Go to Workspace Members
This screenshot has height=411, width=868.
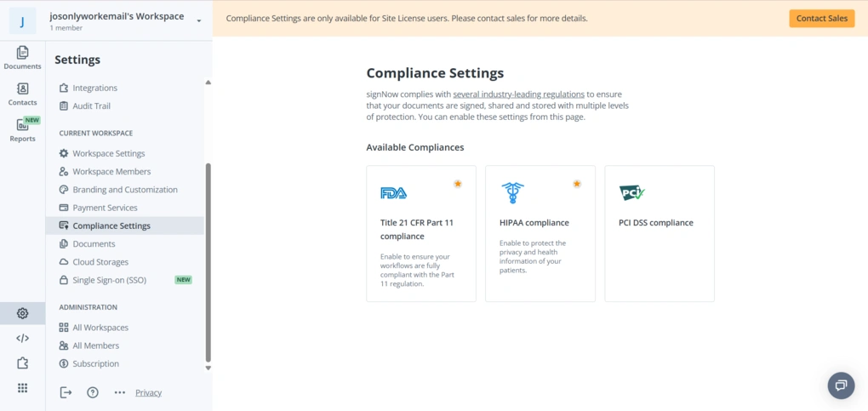click(111, 172)
